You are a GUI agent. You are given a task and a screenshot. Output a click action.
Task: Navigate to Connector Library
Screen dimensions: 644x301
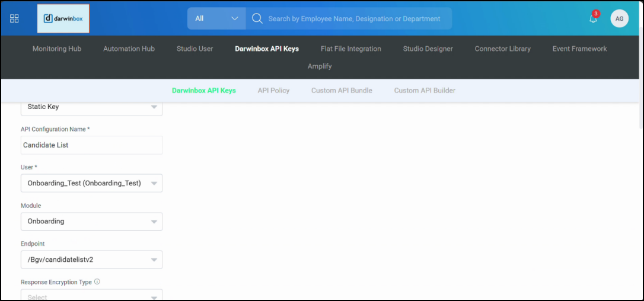(502, 49)
